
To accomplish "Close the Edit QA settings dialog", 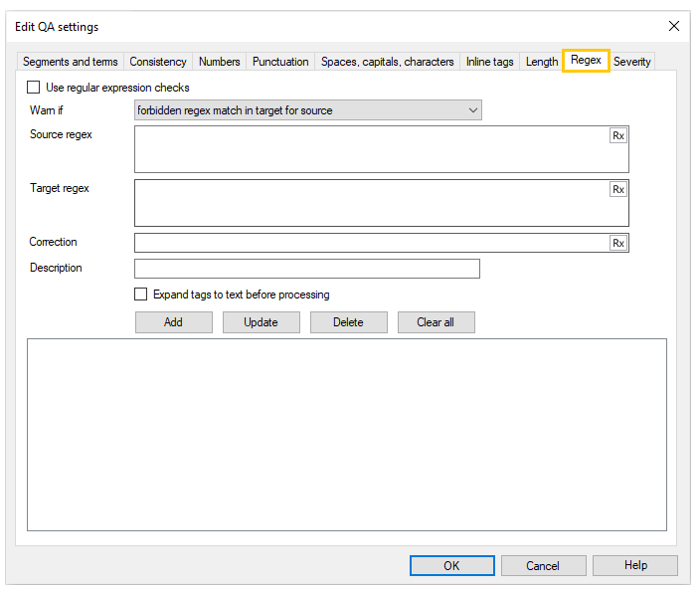I will [673, 26].
